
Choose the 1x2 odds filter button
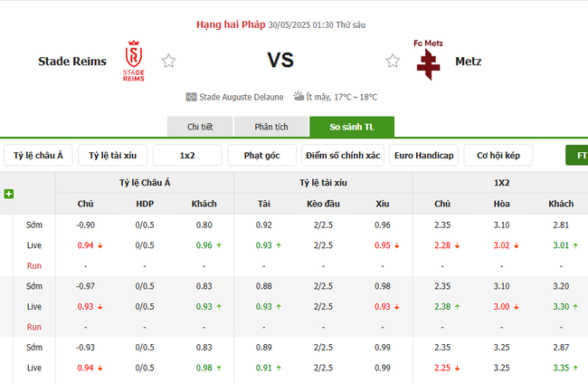[x=187, y=156]
